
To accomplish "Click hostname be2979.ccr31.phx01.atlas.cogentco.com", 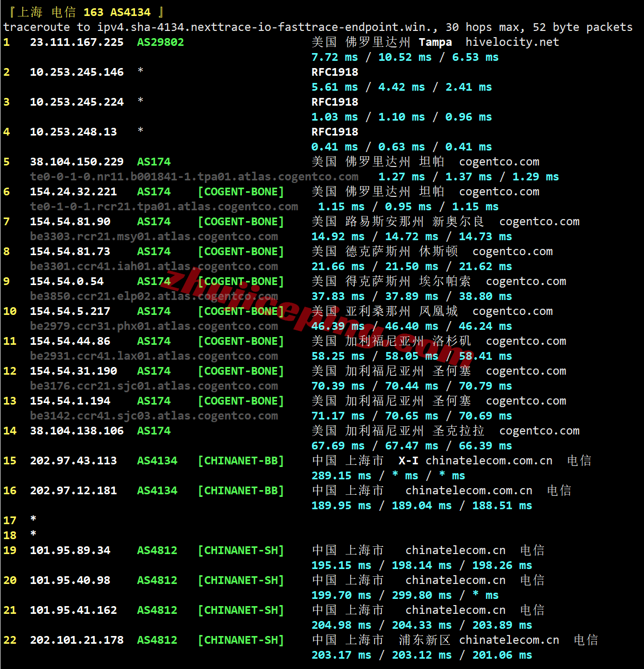I will click(154, 326).
